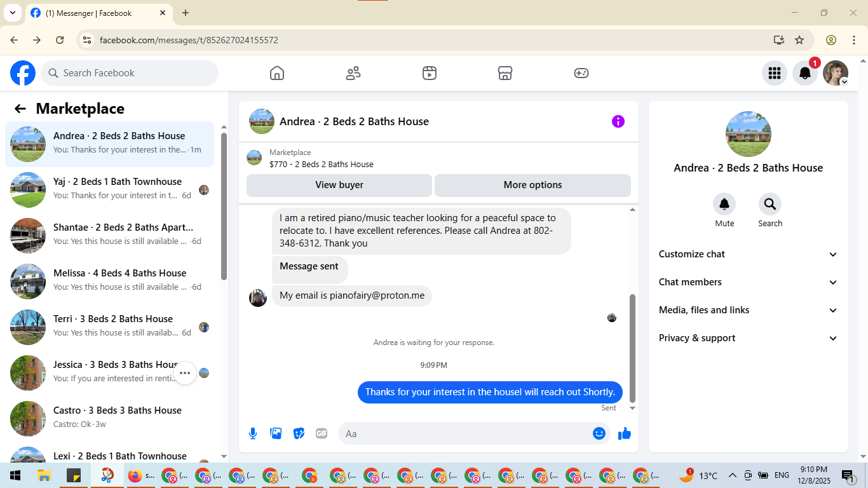Image resolution: width=868 pixels, height=488 pixels.
Task: Bookmark this page with star icon
Action: [x=799, y=40]
